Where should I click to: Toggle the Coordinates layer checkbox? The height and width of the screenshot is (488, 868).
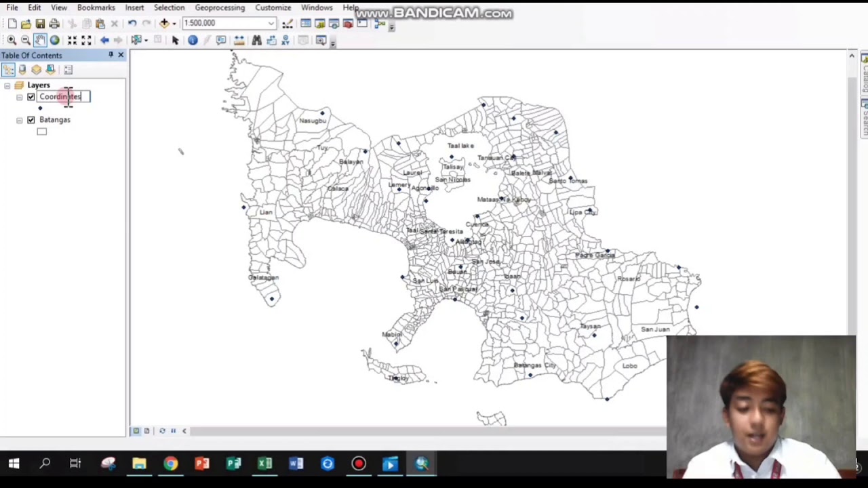(x=31, y=97)
